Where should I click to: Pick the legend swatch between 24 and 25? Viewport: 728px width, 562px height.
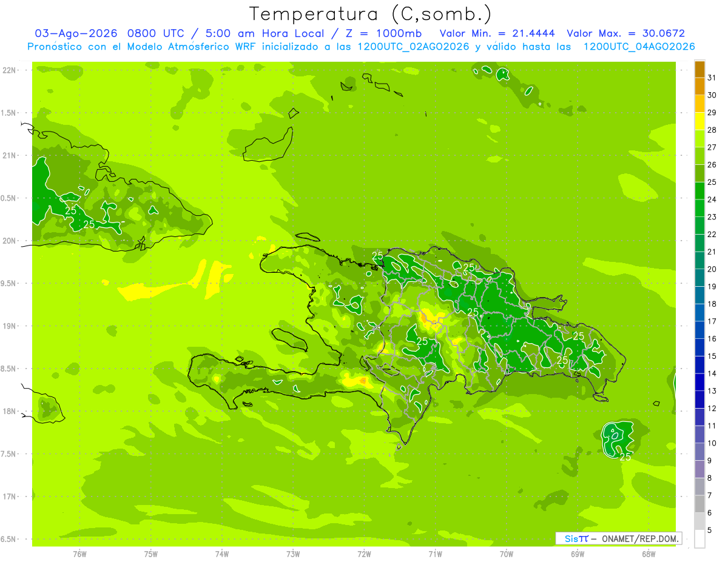pyautogui.click(x=699, y=191)
